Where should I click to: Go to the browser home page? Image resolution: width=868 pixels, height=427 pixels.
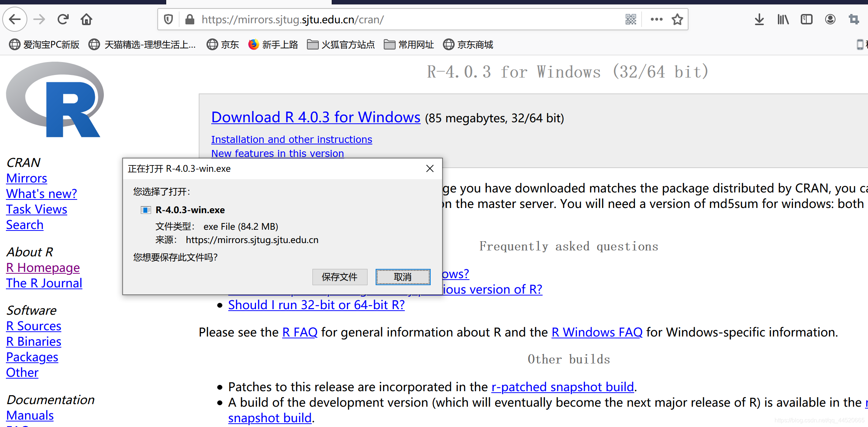[x=86, y=19]
